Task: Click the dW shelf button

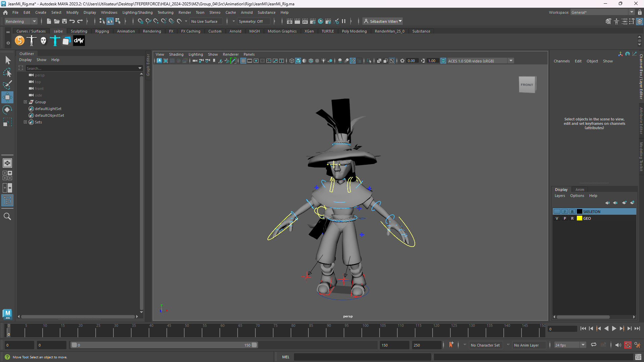Action: tap(79, 41)
